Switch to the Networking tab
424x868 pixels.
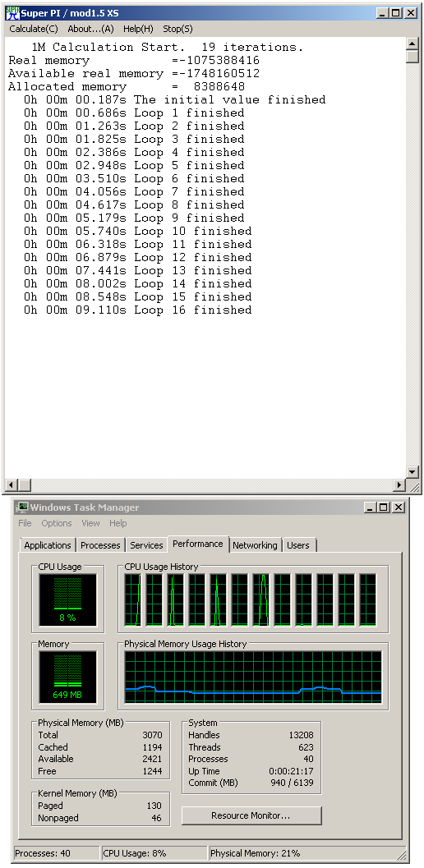click(255, 545)
